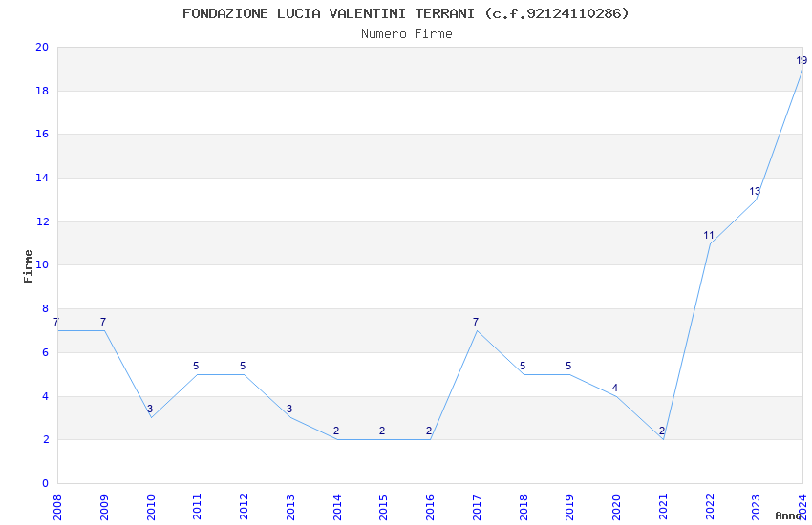Select the 2015 year label on x-axis
Viewport: 812px width, 525px height.
click(x=383, y=507)
